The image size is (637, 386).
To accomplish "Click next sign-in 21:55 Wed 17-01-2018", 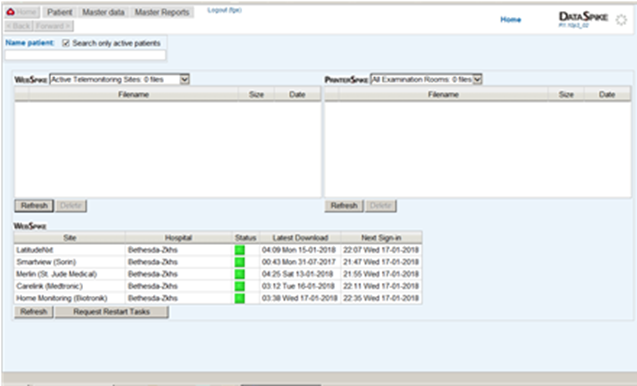I will click(x=381, y=274).
